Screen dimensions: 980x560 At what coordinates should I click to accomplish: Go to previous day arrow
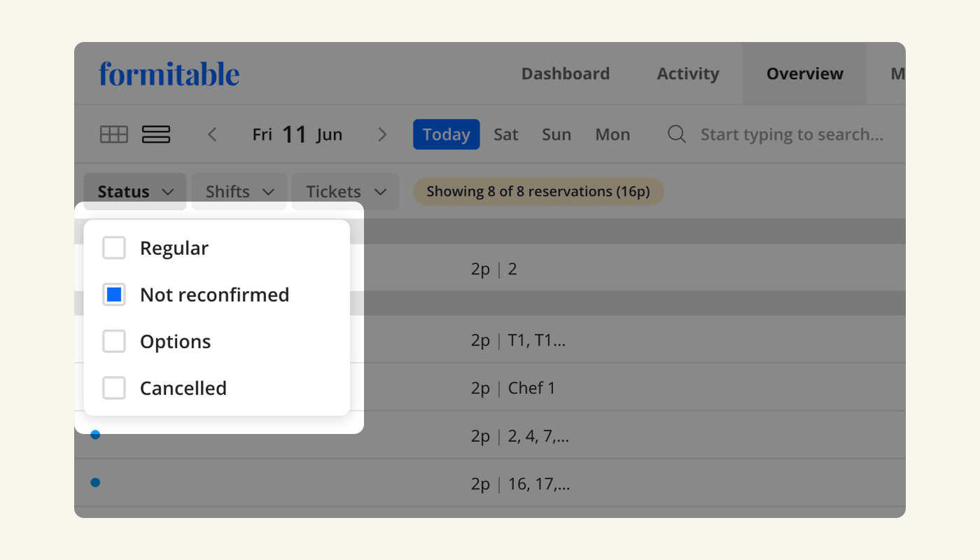click(x=213, y=134)
